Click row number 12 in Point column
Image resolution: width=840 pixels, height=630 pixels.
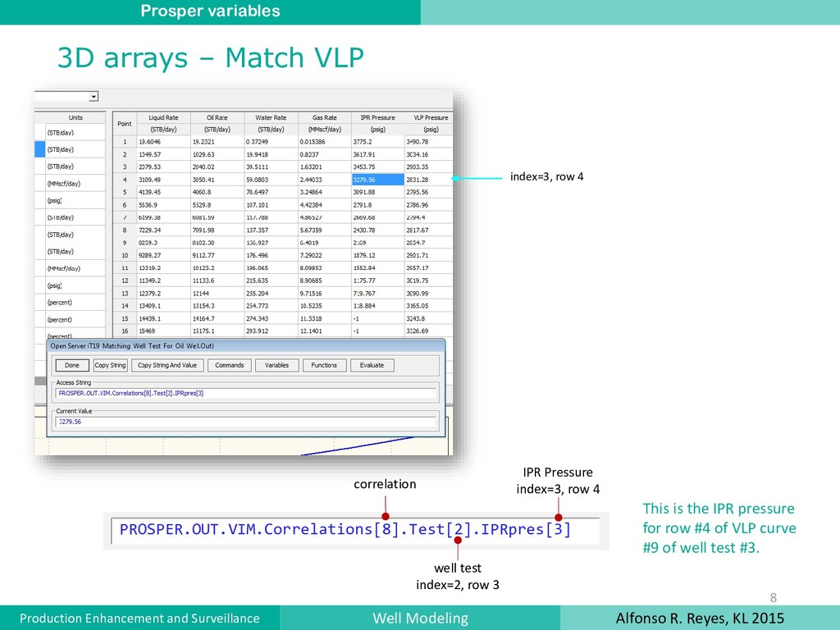[125, 281]
